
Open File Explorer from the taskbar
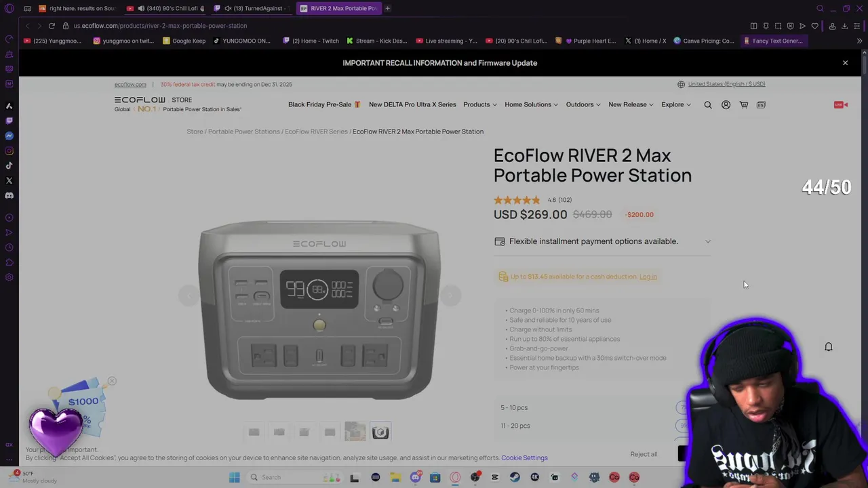395,477
